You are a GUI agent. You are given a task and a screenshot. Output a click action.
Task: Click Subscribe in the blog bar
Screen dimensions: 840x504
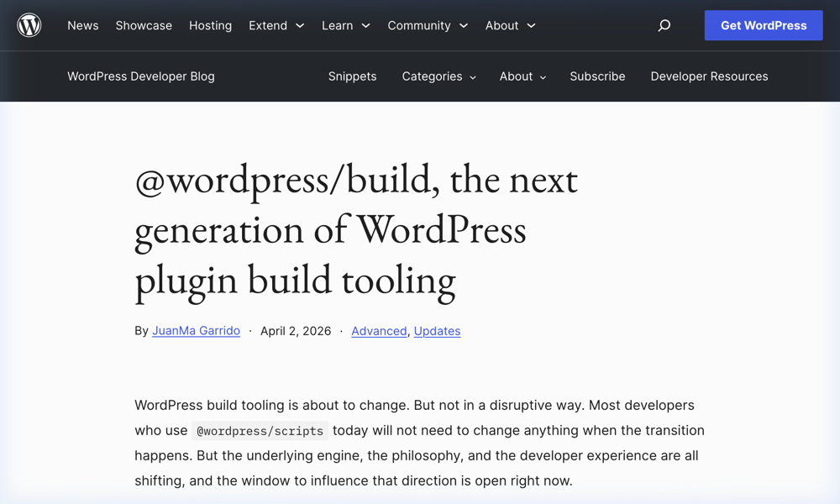597,76
